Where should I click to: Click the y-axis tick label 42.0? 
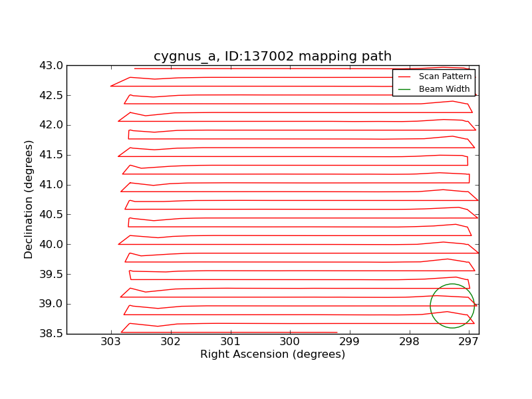point(51,125)
